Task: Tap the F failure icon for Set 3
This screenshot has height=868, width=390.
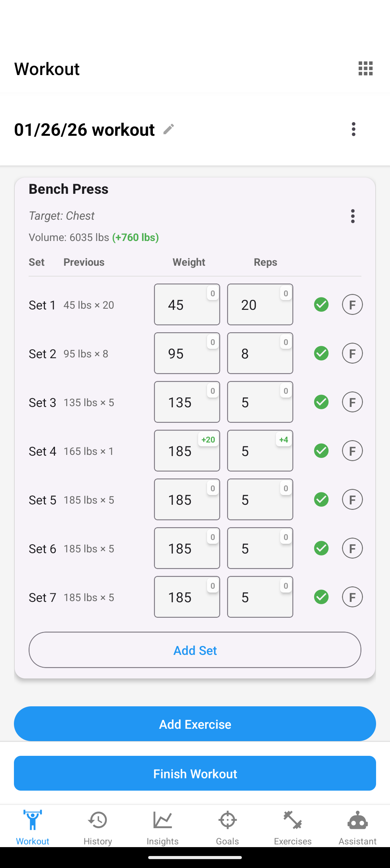Action: [352, 402]
